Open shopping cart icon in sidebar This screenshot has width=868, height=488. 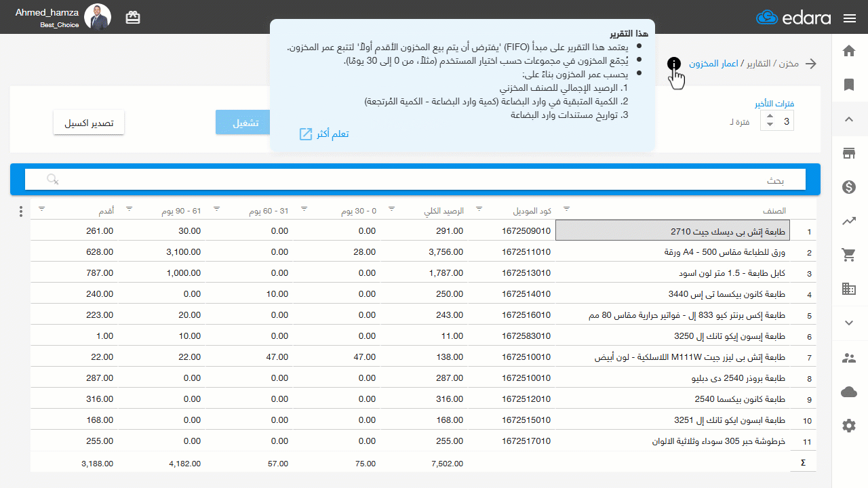848,255
